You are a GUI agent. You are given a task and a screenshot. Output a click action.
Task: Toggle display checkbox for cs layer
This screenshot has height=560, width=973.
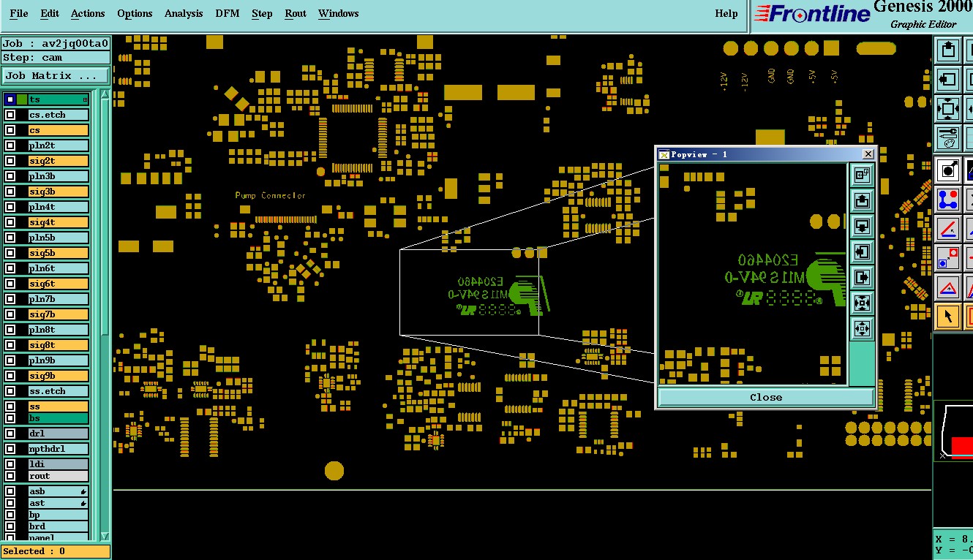click(10, 130)
